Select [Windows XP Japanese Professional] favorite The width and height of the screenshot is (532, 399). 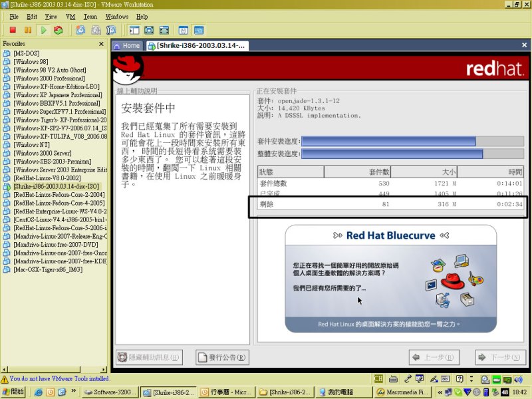(58, 95)
